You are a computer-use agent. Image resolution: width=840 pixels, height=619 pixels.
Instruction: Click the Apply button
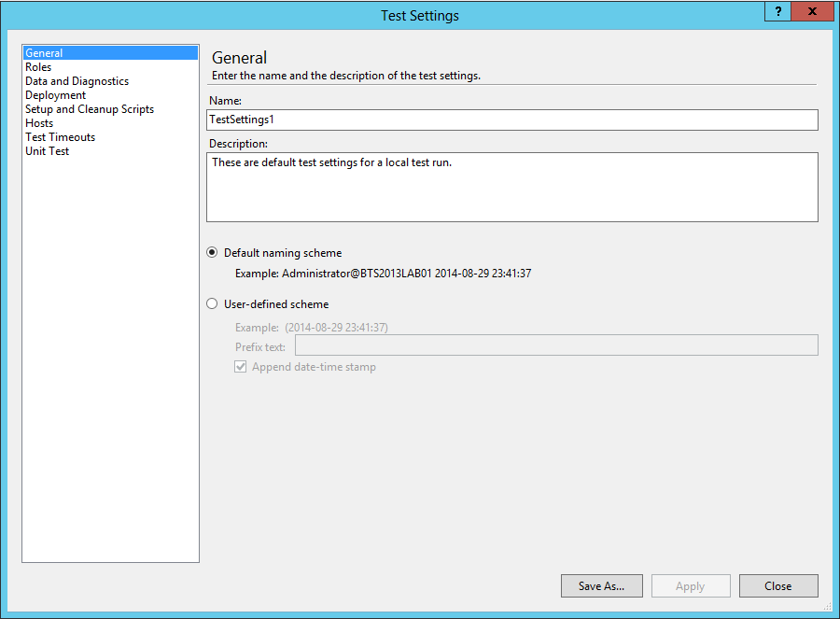(691, 585)
